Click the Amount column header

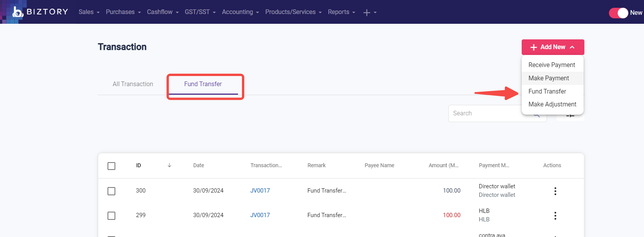coord(444,165)
